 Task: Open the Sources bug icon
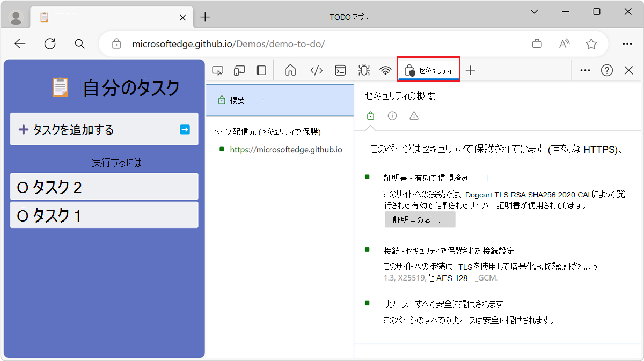pos(364,70)
